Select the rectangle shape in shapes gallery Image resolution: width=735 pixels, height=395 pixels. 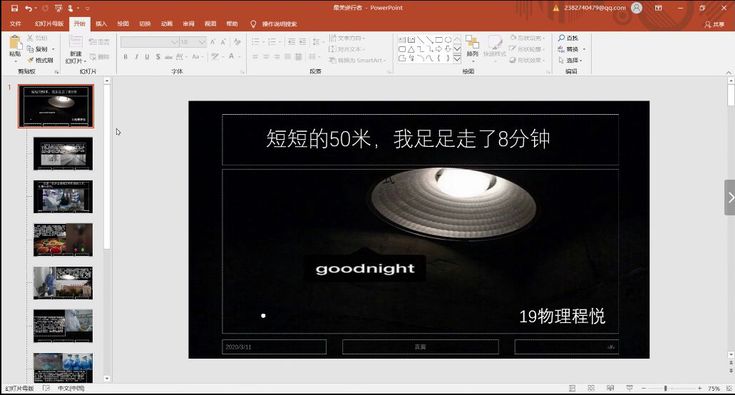tap(439, 40)
